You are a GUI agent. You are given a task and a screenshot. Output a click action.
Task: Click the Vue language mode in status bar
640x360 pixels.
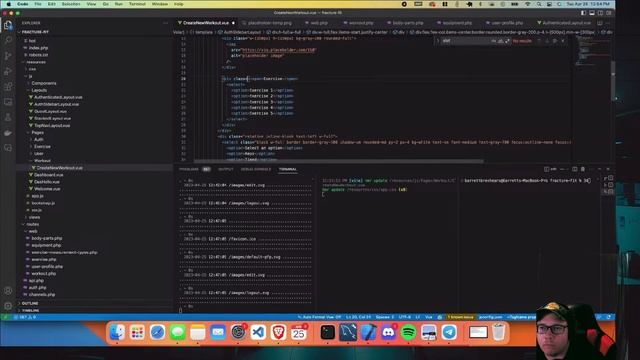click(x=429, y=317)
